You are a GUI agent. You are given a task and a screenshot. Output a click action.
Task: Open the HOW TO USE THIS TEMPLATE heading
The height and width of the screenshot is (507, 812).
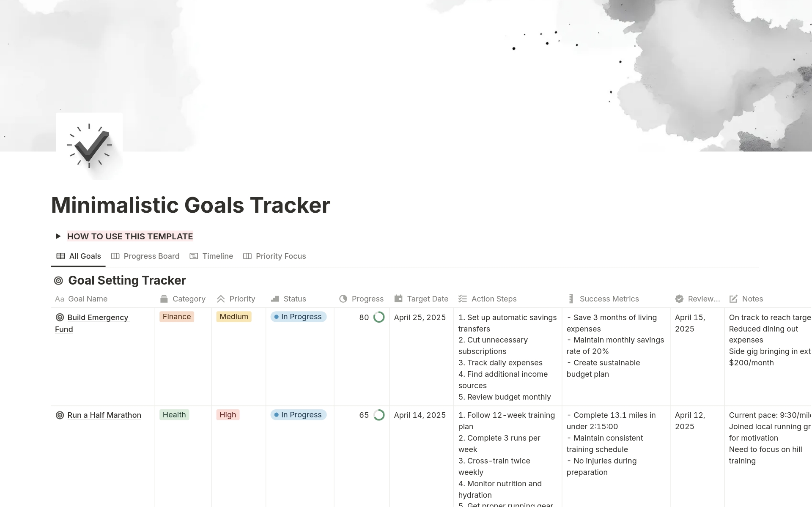click(130, 236)
